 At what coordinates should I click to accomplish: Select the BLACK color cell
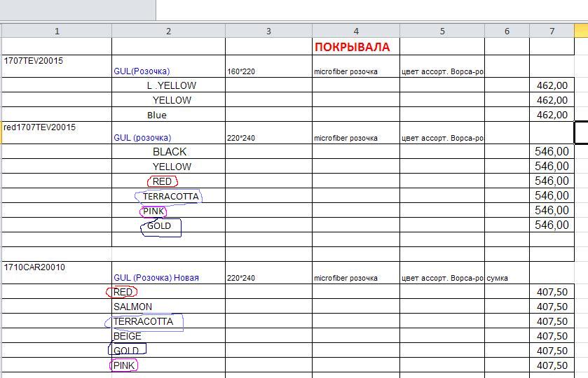pos(168,151)
